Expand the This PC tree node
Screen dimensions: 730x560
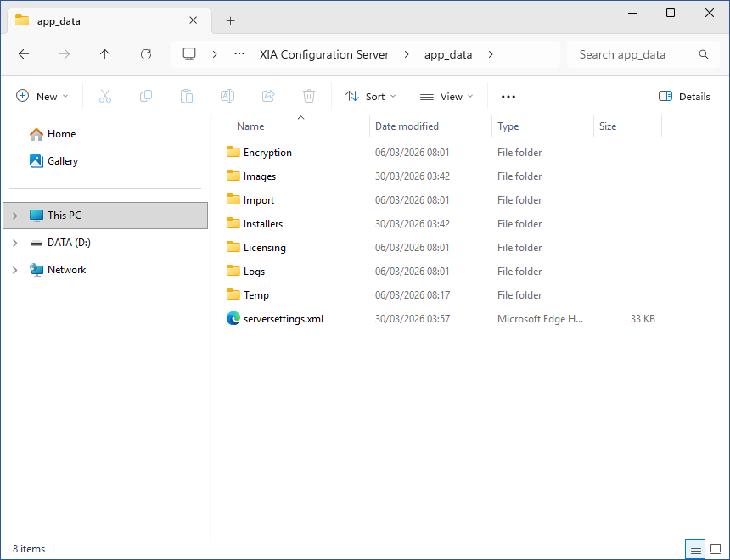14,216
